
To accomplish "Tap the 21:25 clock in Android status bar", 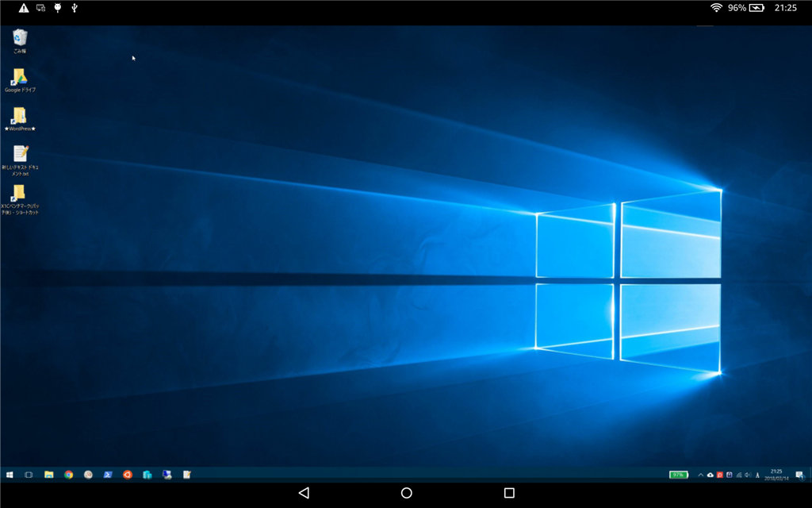I will (786, 8).
